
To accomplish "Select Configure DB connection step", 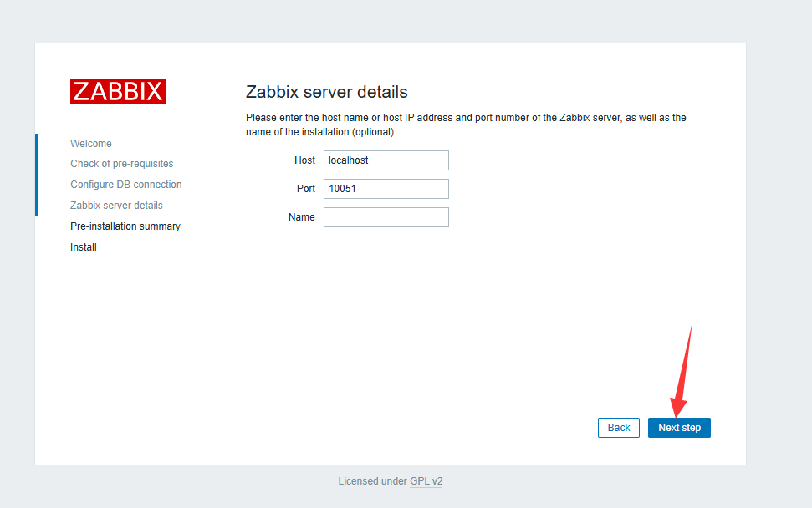I will click(125, 185).
